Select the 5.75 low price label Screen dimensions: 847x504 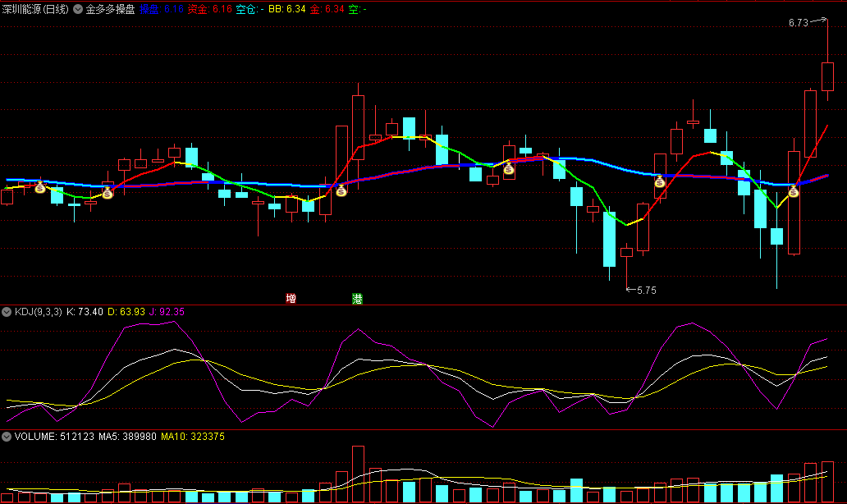click(x=647, y=290)
